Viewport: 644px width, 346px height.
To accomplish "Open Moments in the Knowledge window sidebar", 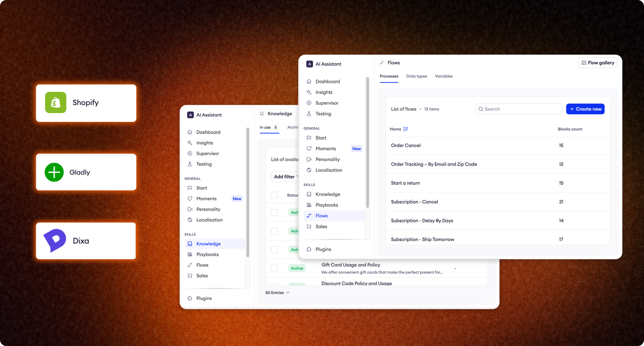I will (215, 199).
